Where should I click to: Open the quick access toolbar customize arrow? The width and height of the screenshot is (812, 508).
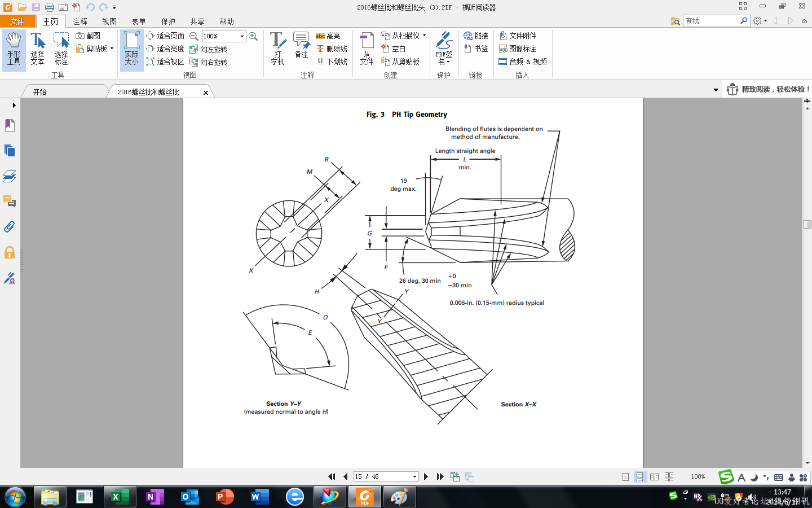[114, 7]
